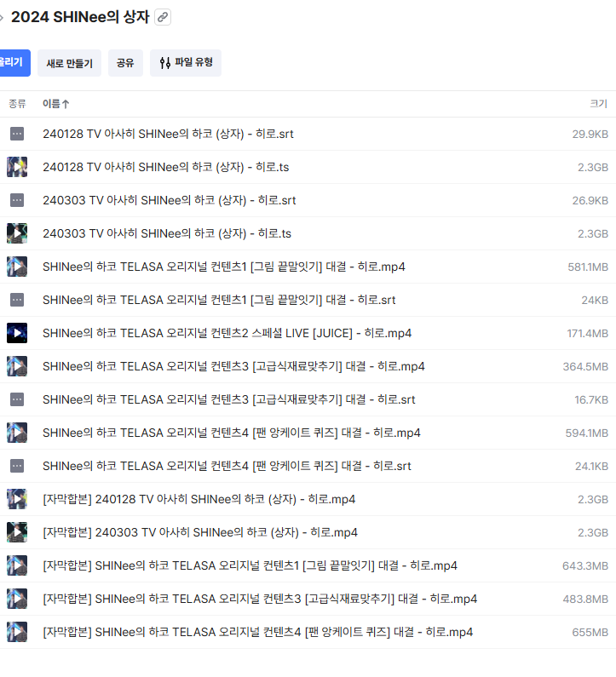616x677 pixels.
Task: Open file name [자막합본] 240303 TV 아사히 히로.mp4
Action: (200, 532)
